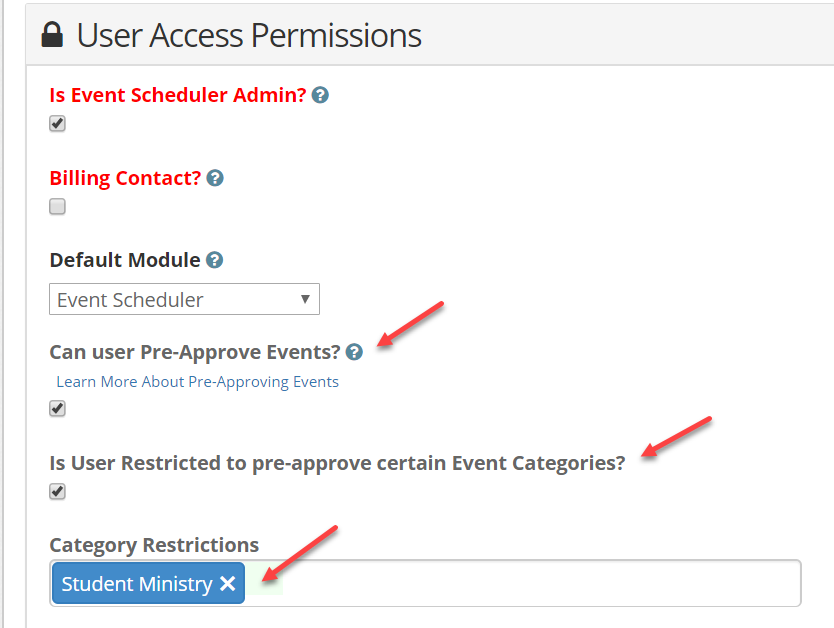Click the User Access Permissions header title
The width and height of the screenshot is (834, 628).
(x=249, y=36)
